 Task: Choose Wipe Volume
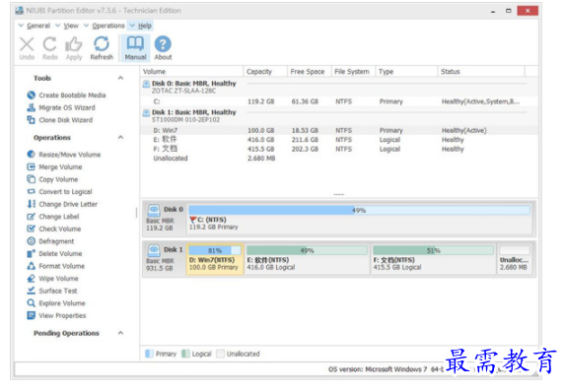(x=52, y=279)
